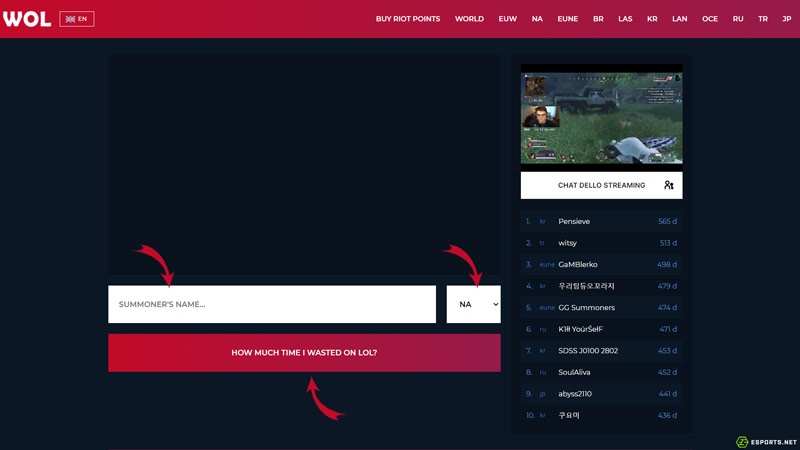Click the Esports.net logo

(766, 441)
